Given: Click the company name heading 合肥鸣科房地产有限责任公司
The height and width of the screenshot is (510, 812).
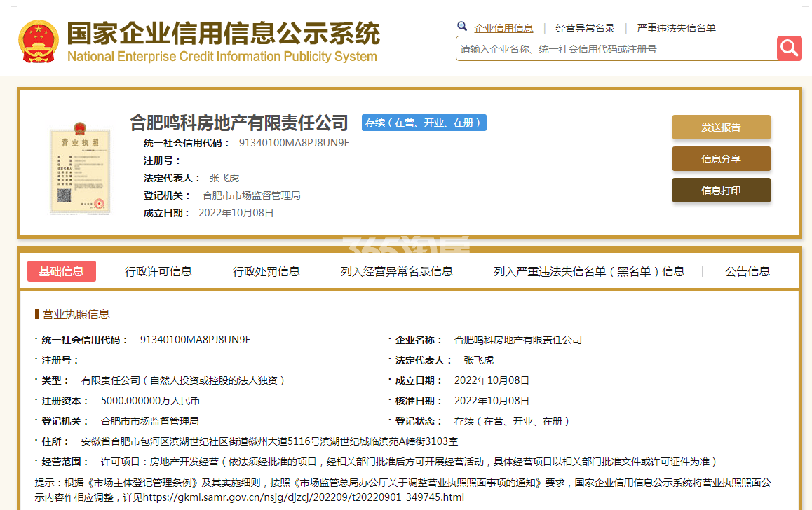Looking at the screenshot, I should (239, 123).
